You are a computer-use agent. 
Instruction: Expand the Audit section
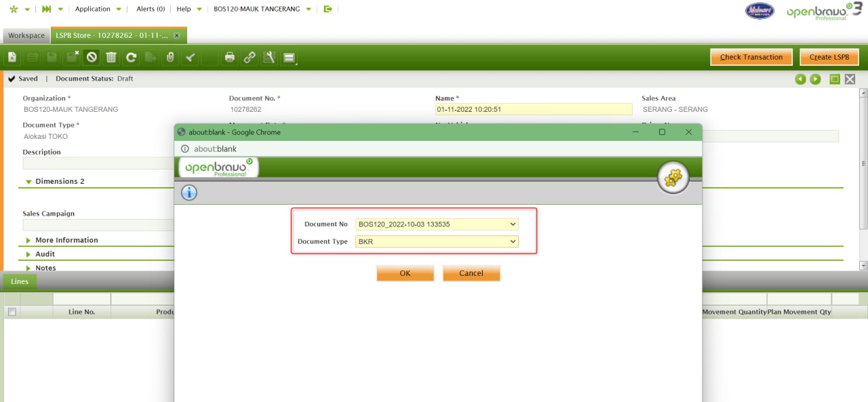point(45,254)
